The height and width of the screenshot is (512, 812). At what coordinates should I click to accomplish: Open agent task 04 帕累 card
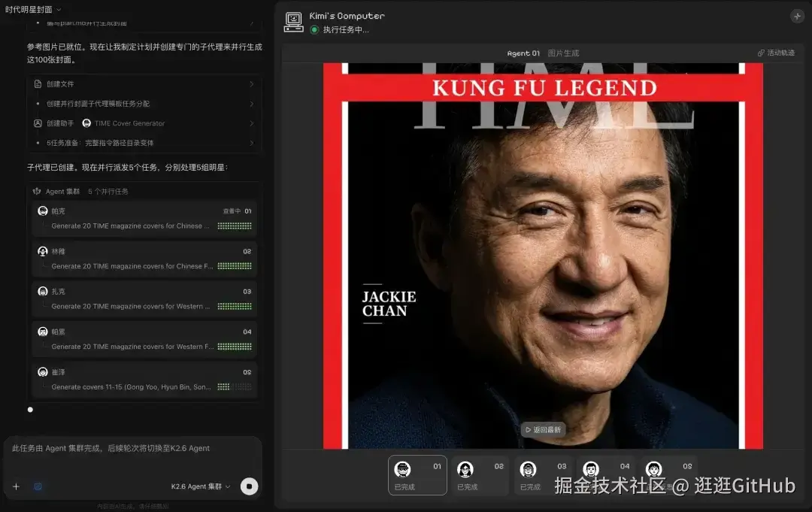[144, 339]
